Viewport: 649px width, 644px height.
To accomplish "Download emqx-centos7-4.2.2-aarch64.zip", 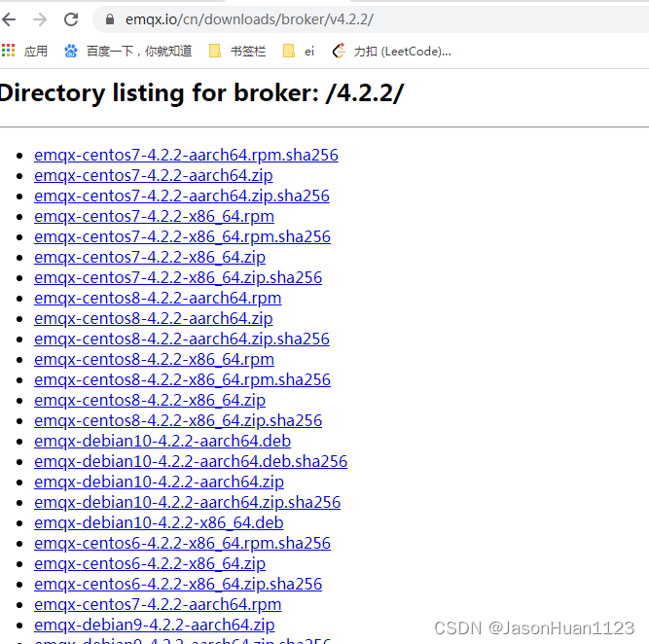I will pos(154,175).
